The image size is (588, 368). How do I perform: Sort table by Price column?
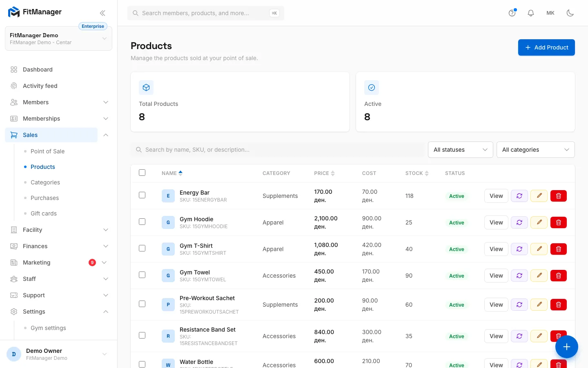click(x=324, y=173)
